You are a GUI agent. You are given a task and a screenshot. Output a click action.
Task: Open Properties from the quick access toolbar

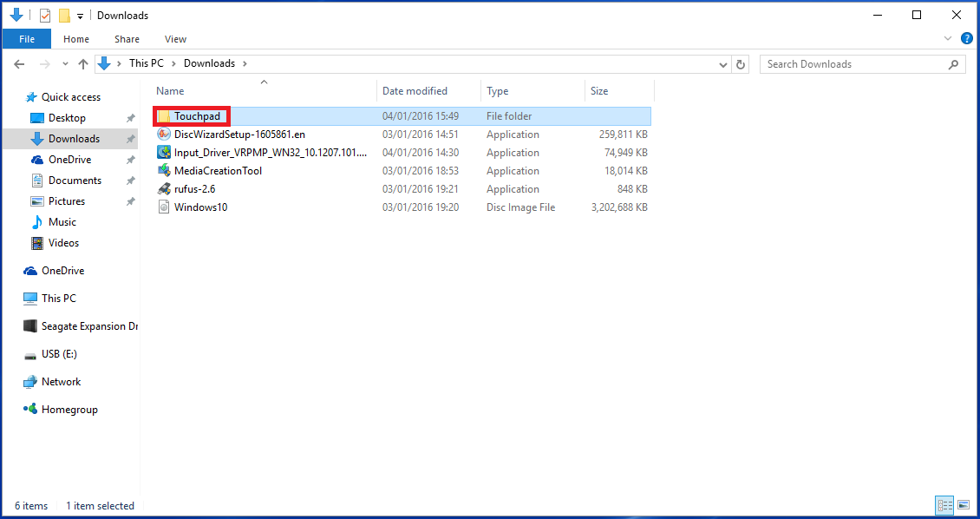click(44, 15)
